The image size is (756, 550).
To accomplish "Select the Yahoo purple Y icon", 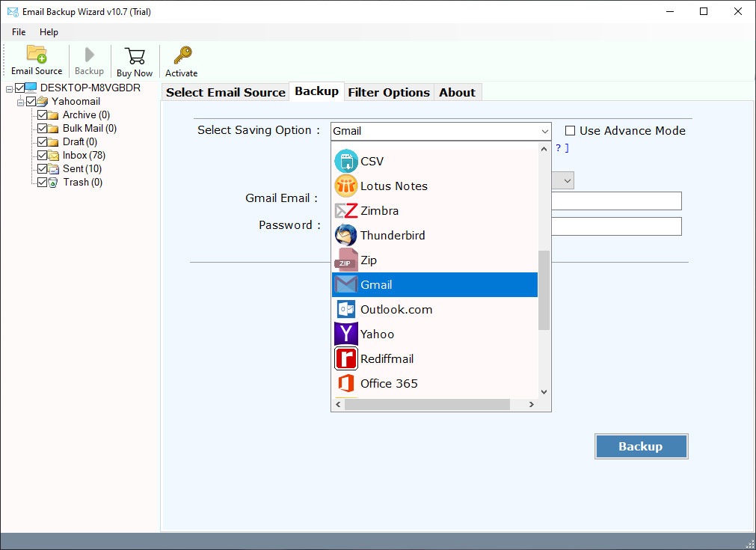I will coord(345,334).
